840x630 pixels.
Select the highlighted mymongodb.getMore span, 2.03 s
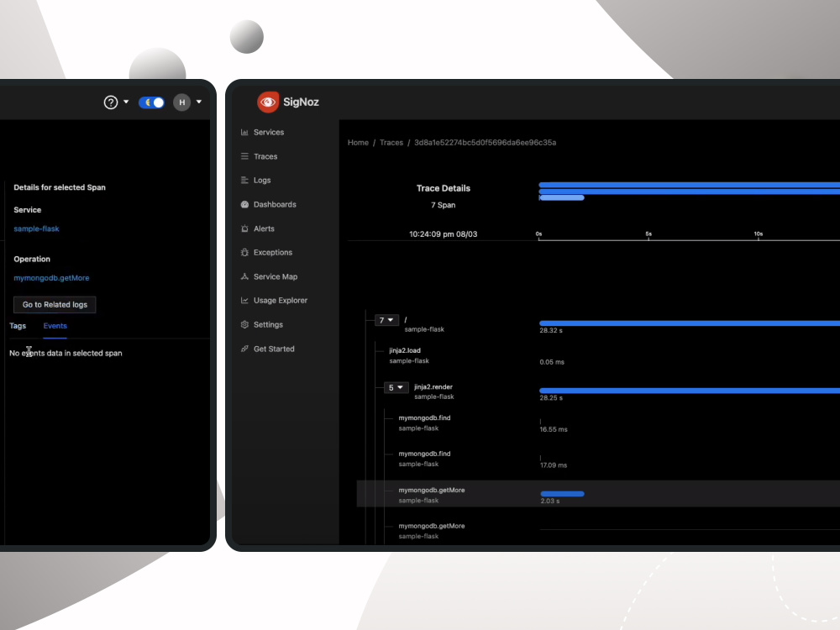[x=598, y=493]
